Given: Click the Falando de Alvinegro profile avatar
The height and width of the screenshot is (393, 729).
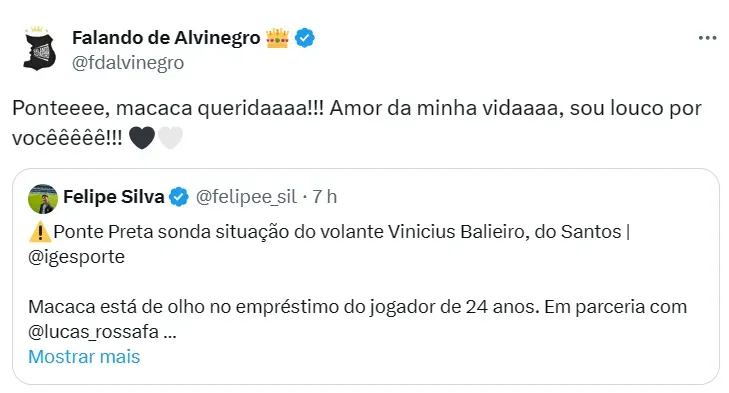Looking at the screenshot, I should coord(39,49).
